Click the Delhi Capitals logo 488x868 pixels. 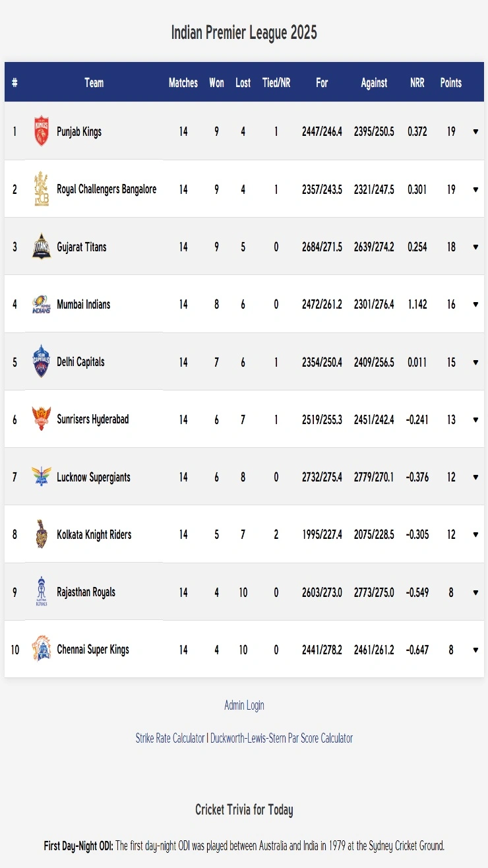pyautogui.click(x=42, y=362)
